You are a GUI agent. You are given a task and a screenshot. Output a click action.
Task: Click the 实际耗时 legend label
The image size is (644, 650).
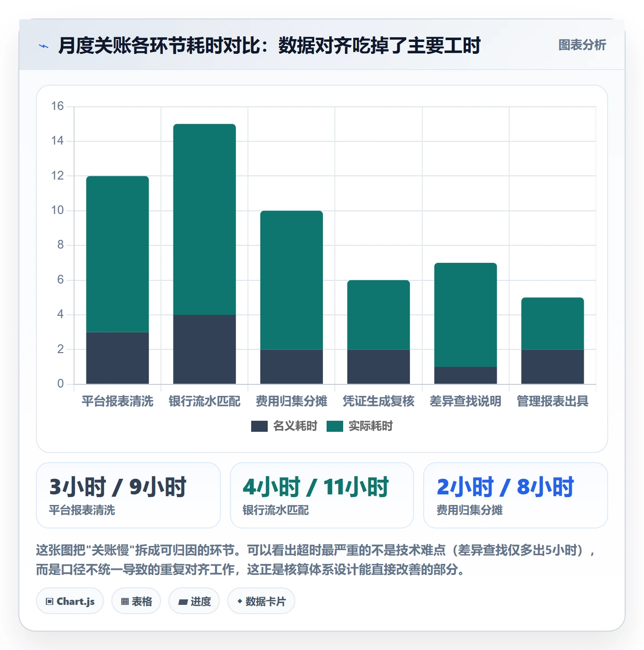(370, 426)
